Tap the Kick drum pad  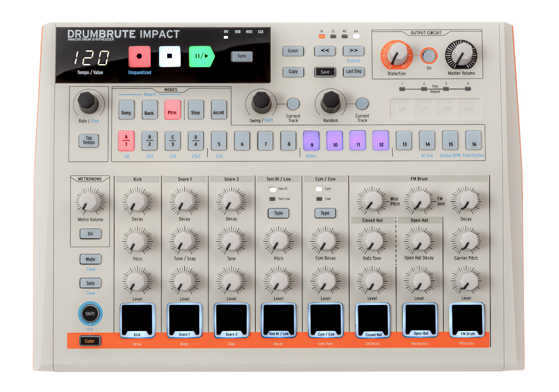[137, 321]
